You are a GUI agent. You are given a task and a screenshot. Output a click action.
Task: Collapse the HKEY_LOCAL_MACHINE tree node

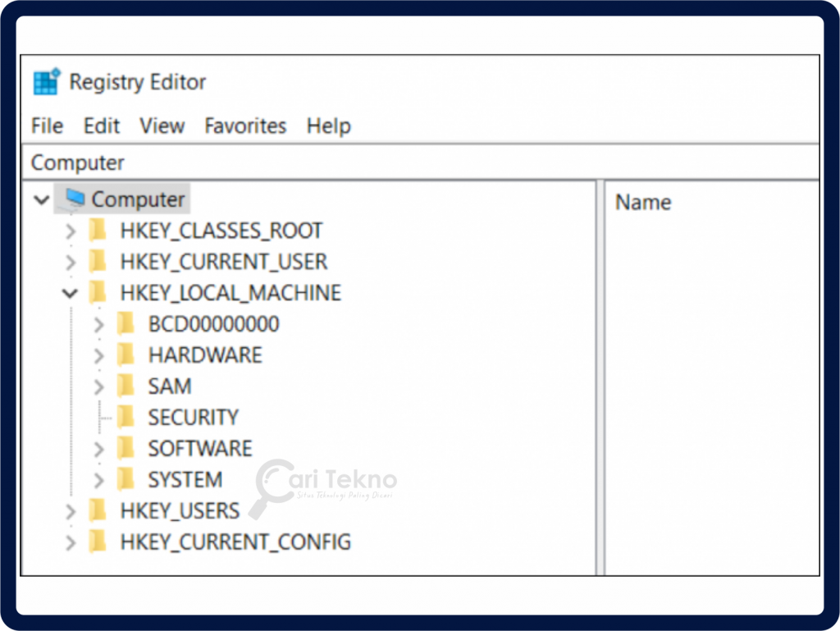pos(71,293)
